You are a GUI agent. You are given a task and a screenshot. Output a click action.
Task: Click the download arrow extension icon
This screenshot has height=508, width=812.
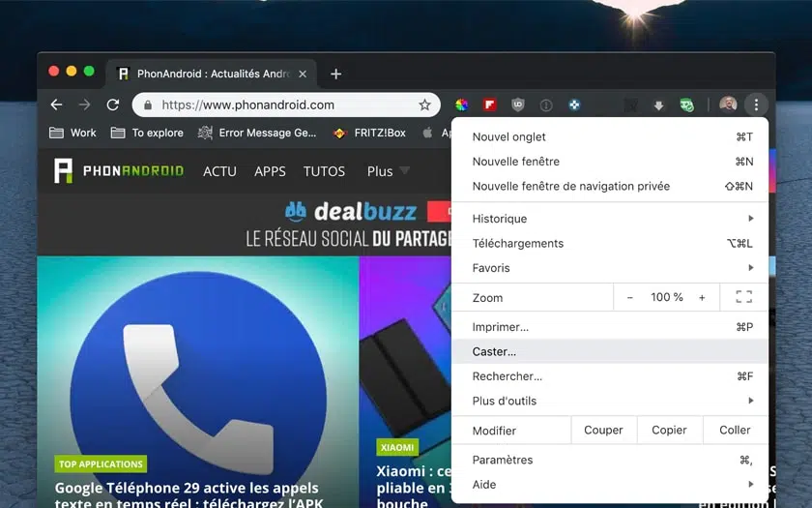(x=658, y=105)
